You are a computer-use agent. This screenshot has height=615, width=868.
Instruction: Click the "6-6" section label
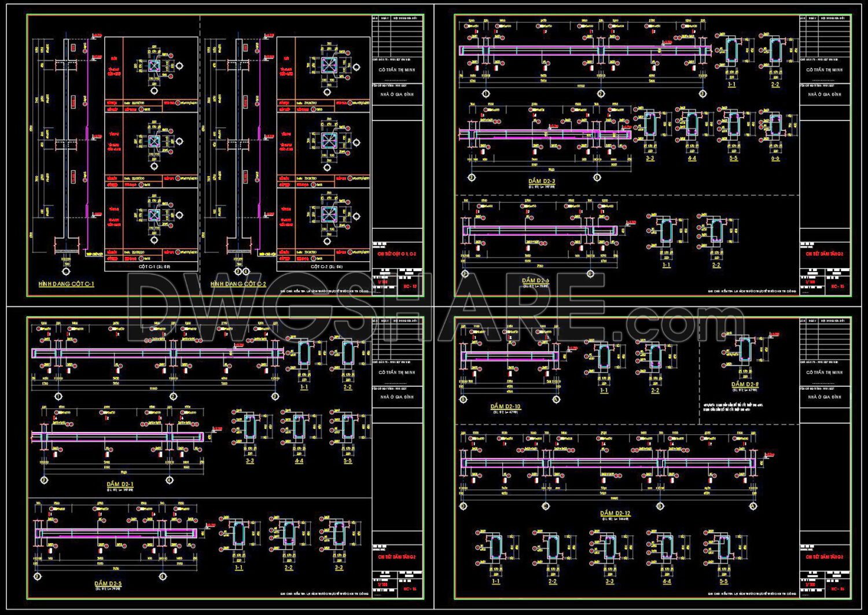775,158
